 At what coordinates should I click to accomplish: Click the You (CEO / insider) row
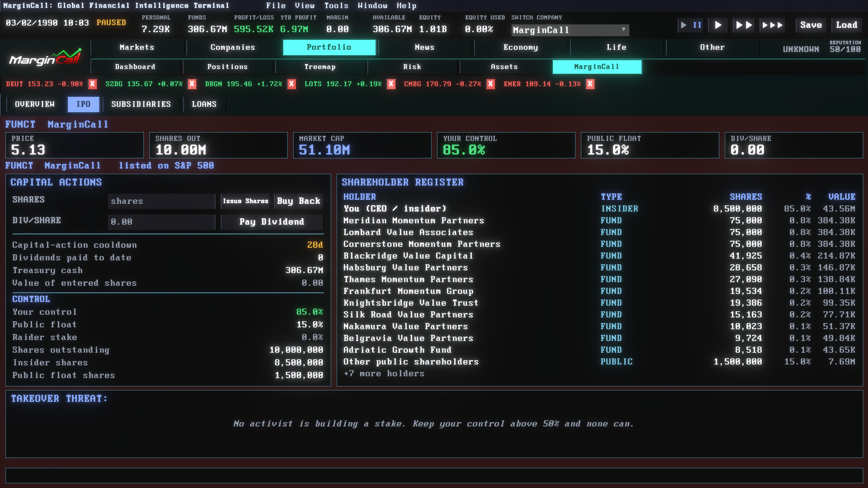tap(599, 209)
